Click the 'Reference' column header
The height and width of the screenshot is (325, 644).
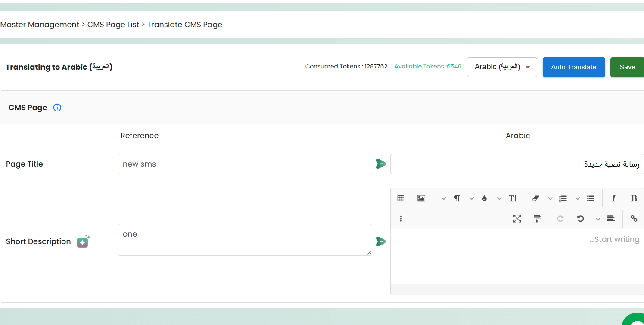(x=140, y=136)
